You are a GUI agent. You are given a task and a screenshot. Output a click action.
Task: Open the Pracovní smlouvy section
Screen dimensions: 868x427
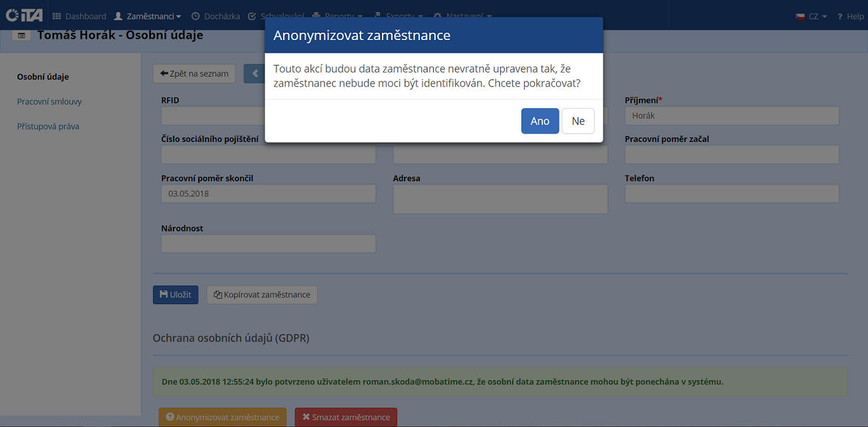coord(49,101)
